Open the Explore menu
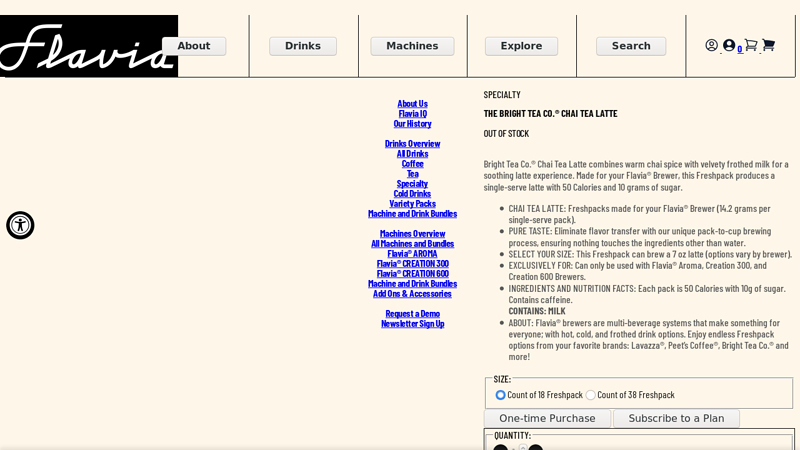800x450 pixels. (521, 46)
